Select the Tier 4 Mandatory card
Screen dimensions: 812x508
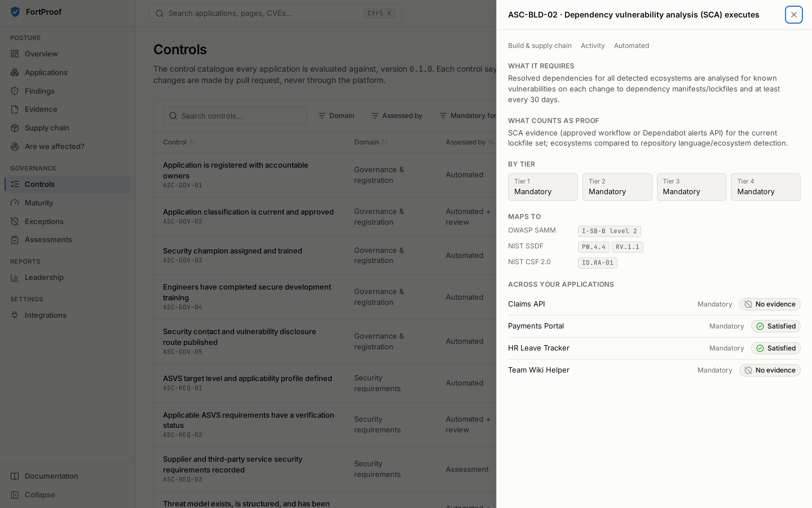(765, 187)
